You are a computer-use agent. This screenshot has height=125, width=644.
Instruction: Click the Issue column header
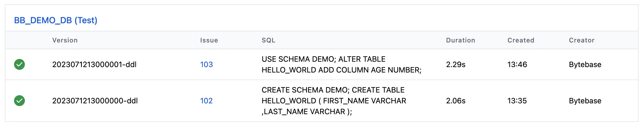209,40
